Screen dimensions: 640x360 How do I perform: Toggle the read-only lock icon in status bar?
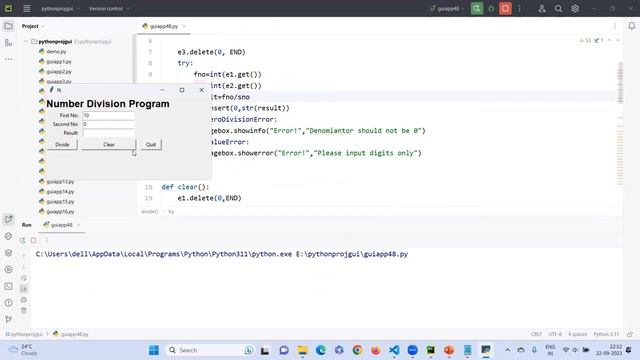tap(630, 334)
